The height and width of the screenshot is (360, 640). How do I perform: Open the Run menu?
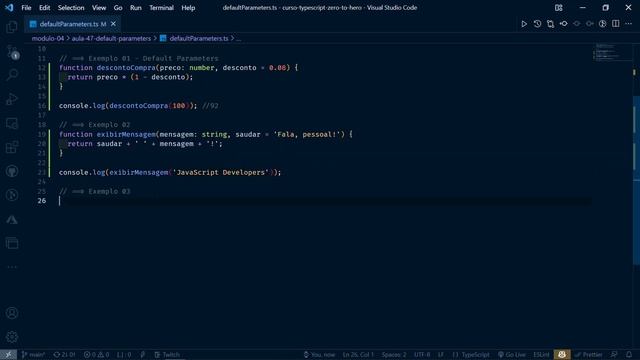136,8
